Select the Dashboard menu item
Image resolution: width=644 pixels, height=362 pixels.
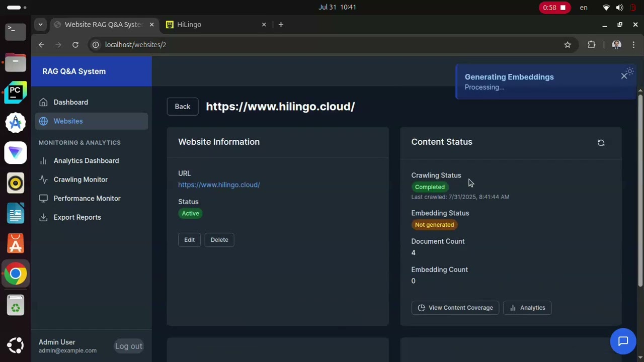tap(92, 102)
